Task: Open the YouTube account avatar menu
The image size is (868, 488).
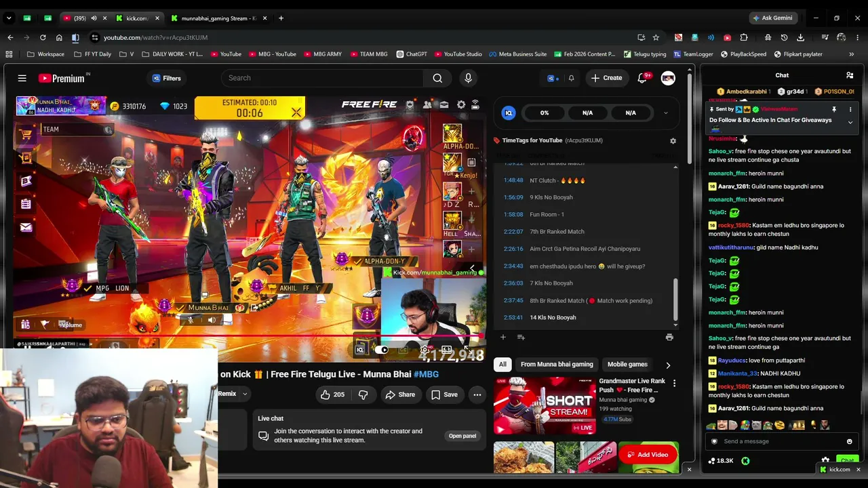Action: click(668, 78)
